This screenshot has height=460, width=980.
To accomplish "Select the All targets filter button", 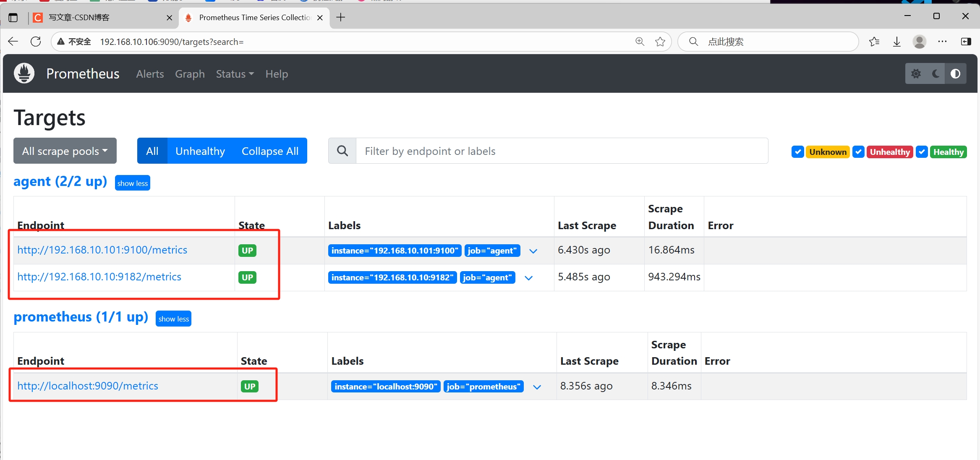I will pyautogui.click(x=152, y=151).
